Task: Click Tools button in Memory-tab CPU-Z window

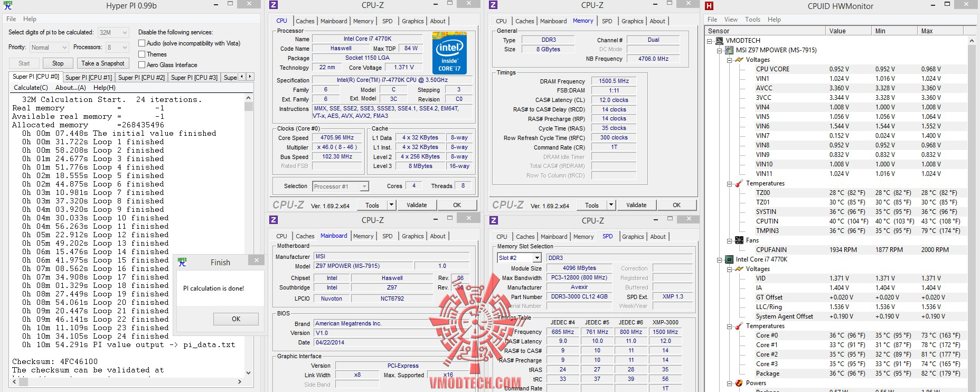Action: coord(591,205)
